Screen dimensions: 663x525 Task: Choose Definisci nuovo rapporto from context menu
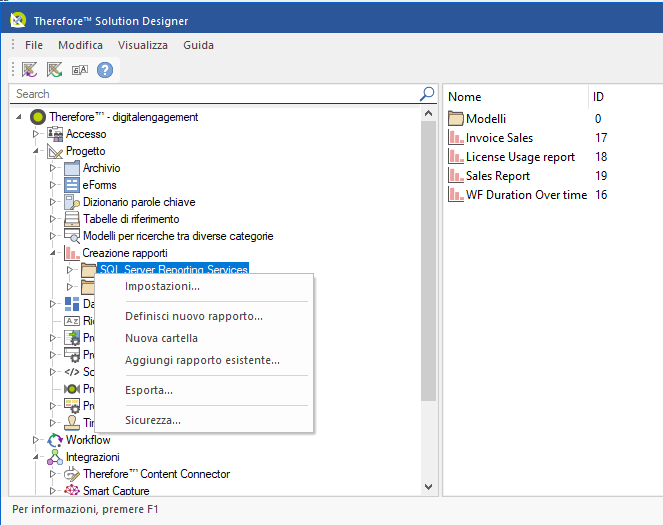click(x=194, y=316)
